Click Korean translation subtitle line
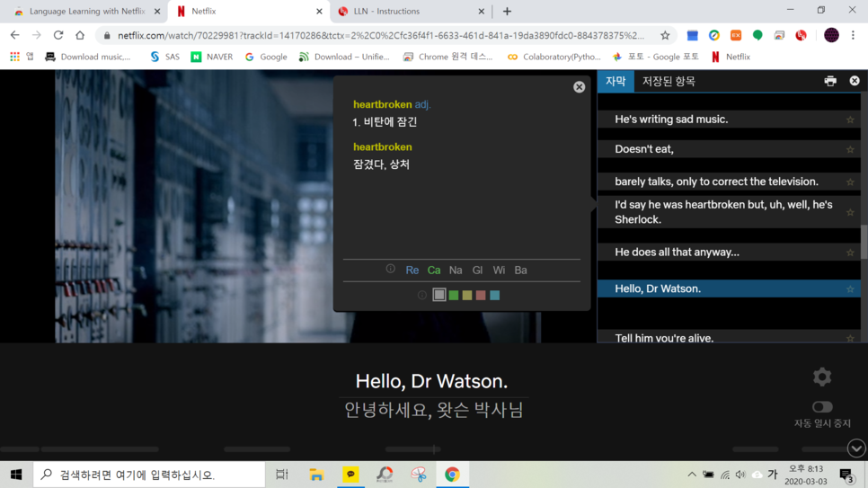 [433, 410]
